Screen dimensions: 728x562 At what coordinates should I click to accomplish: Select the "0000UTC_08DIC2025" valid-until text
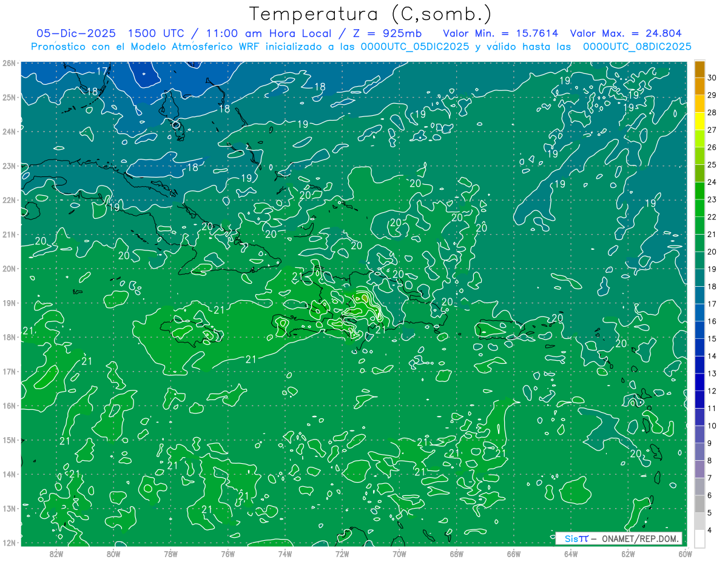coord(637,47)
